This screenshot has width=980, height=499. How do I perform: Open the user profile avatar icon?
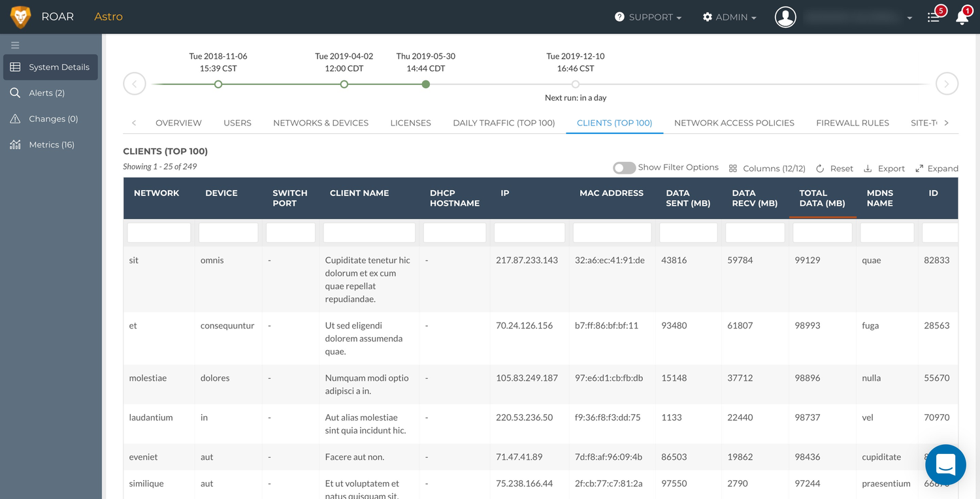785,17
